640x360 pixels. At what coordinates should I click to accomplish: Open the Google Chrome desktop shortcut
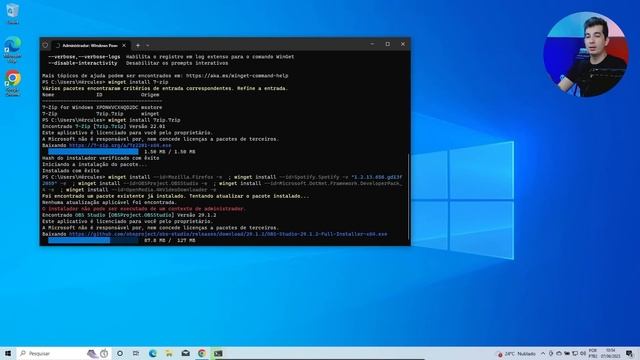(13, 83)
